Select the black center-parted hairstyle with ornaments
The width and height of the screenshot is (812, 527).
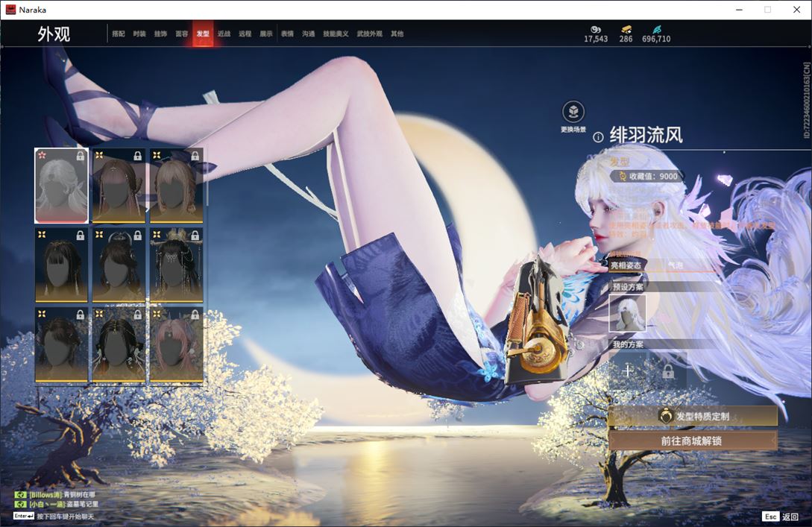click(x=119, y=345)
